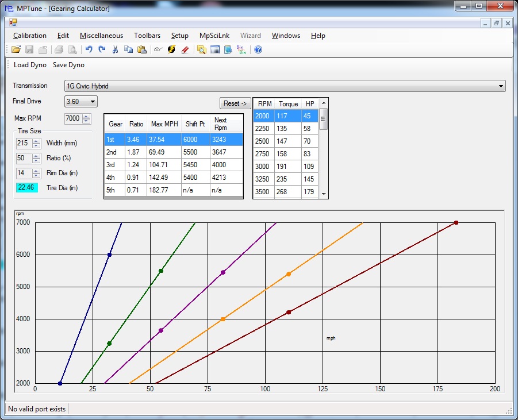Viewport: 518px width, 420px height.
Task: Decrease tire Ratio with the down arrow
Action: 36,160
